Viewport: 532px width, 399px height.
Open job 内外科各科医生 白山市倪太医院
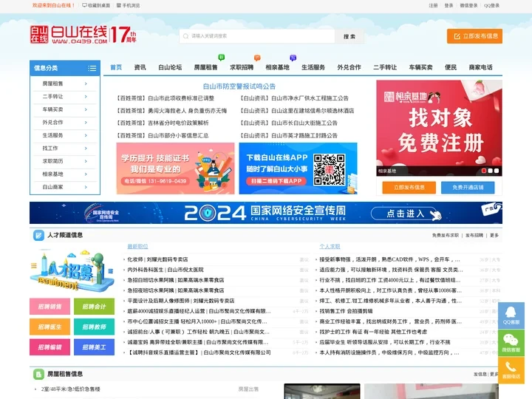pyautogui.click(x=166, y=270)
